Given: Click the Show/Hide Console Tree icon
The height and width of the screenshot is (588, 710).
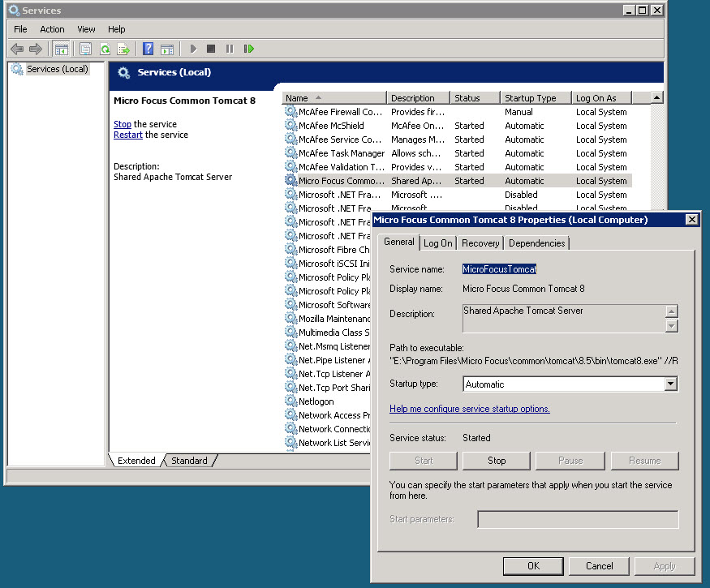Looking at the screenshot, I should [61, 49].
